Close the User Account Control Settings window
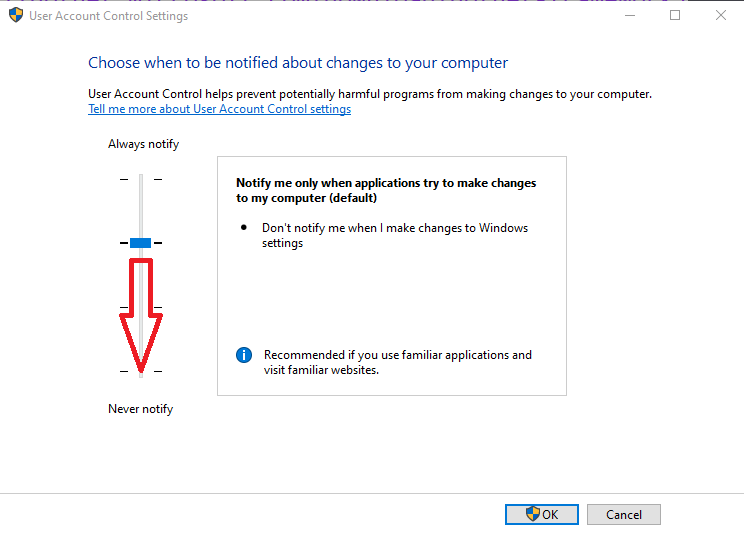Screen dimensions: 744x551 [x=721, y=15]
